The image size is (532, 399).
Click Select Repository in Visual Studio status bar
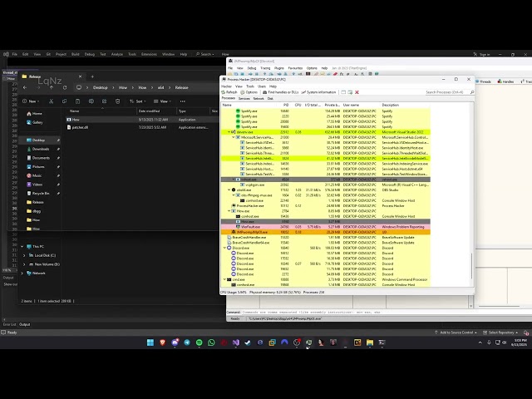click(x=500, y=332)
